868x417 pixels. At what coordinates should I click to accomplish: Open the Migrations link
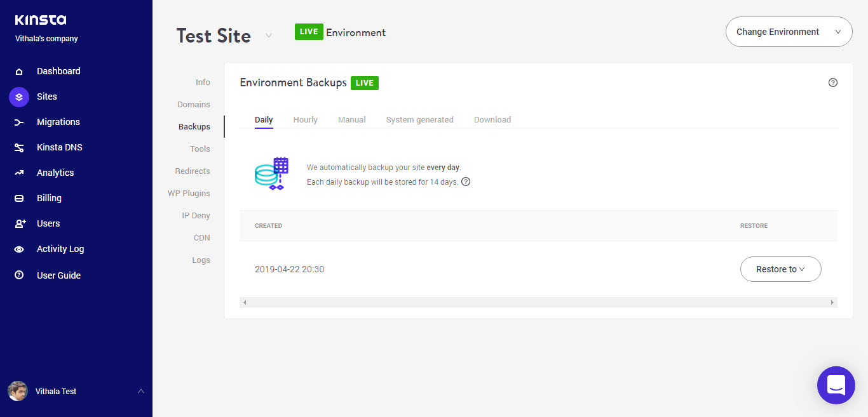point(58,122)
